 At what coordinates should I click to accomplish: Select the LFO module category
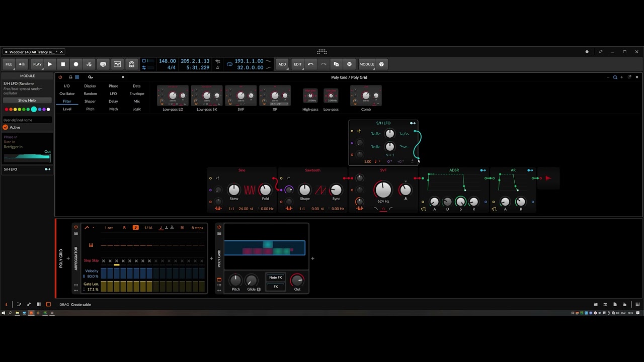click(x=113, y=94)
